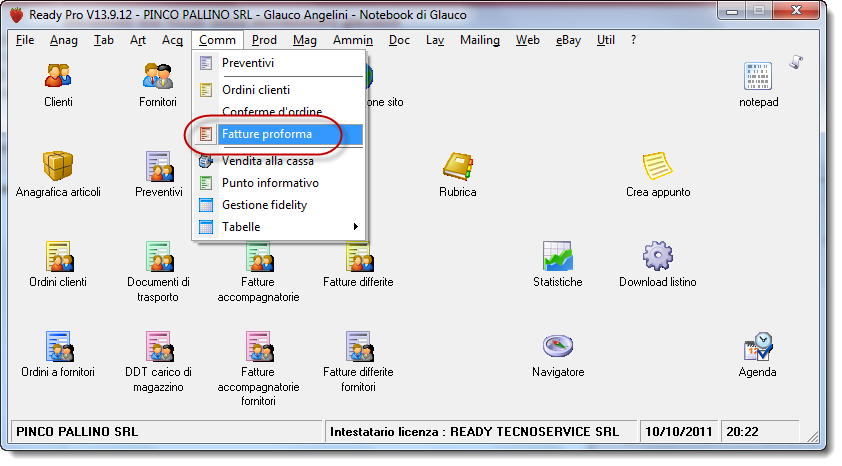Viewport: 842px width, 466px height.
Task: Open the Prod menu
Action: point(264,40)
